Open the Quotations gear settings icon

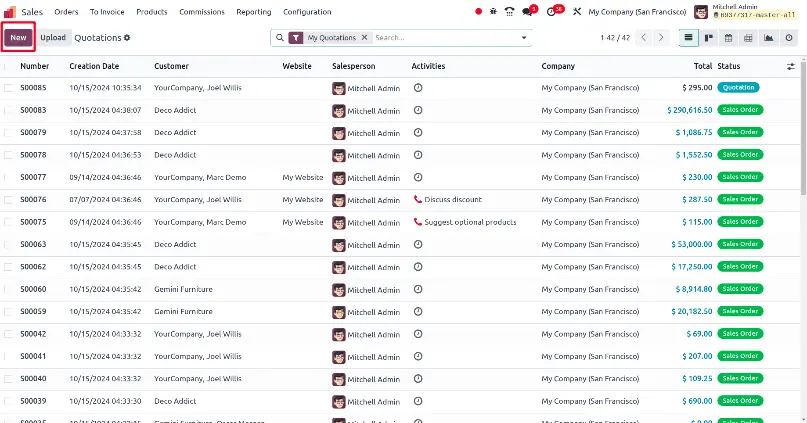click(127, 38)
